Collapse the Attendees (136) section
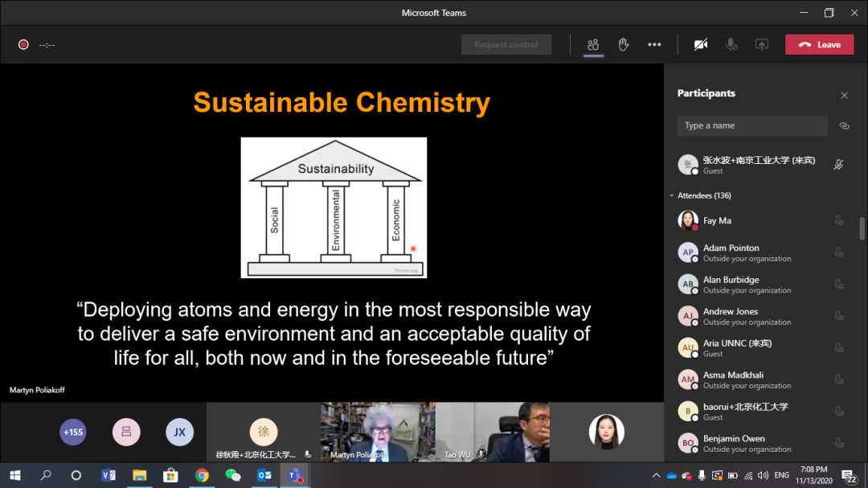868x488 pixels. coord(672,196)
